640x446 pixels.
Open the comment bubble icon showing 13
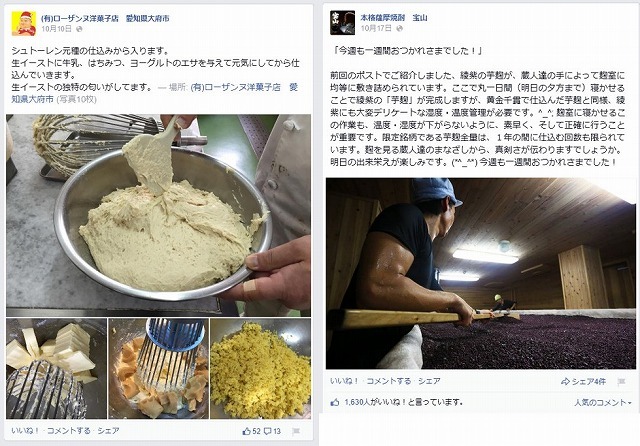[x=268, y=431]
